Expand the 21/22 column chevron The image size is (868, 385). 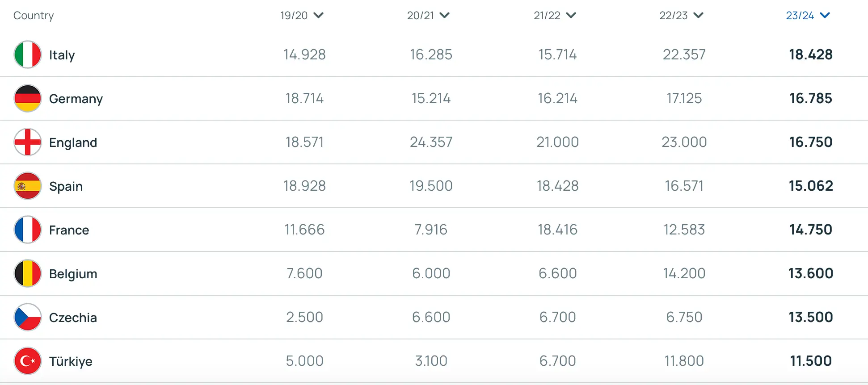(570, 15)
